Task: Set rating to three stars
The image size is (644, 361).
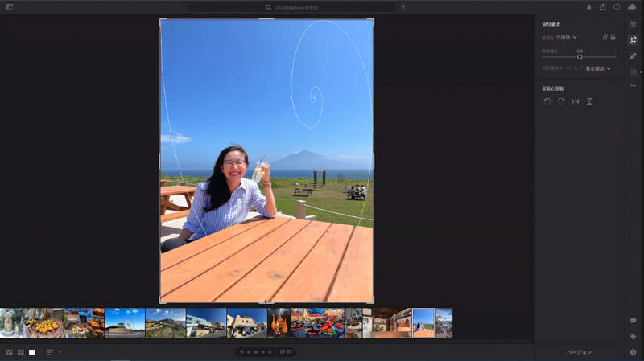Action: 256,352
